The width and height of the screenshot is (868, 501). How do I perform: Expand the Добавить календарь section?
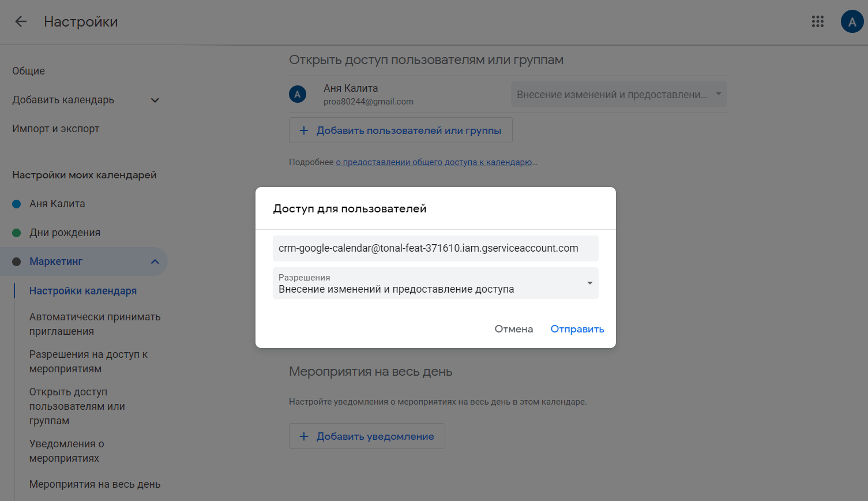pos(155,100)
